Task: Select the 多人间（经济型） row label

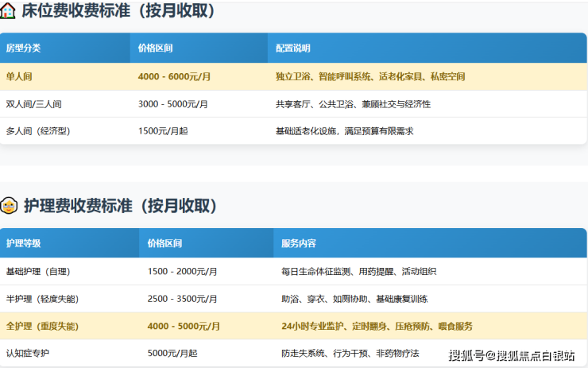Action: pos(38,131)
